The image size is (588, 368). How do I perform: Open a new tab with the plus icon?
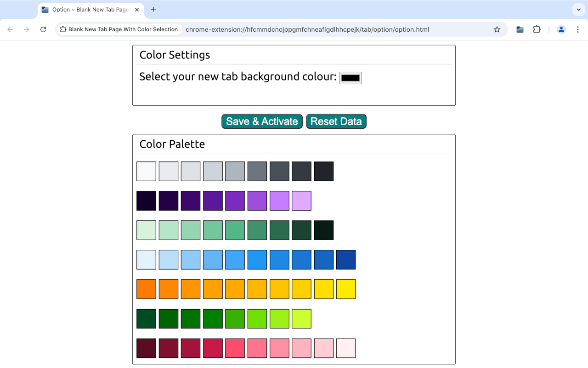(153, 10)
